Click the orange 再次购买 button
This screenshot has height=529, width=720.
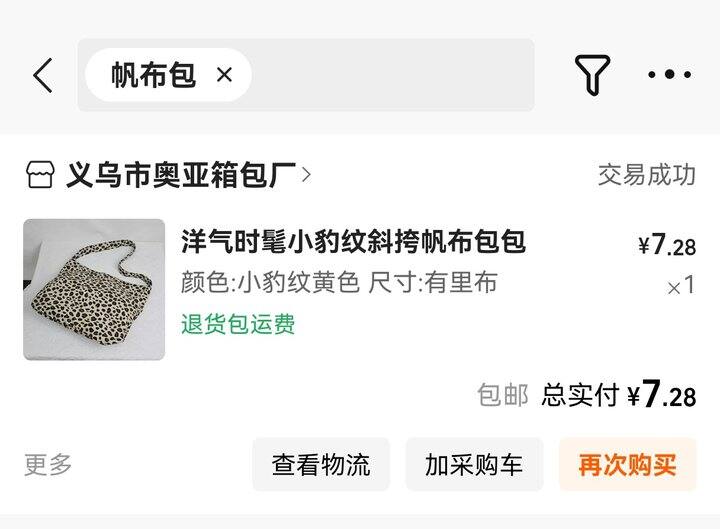[628, 465]
